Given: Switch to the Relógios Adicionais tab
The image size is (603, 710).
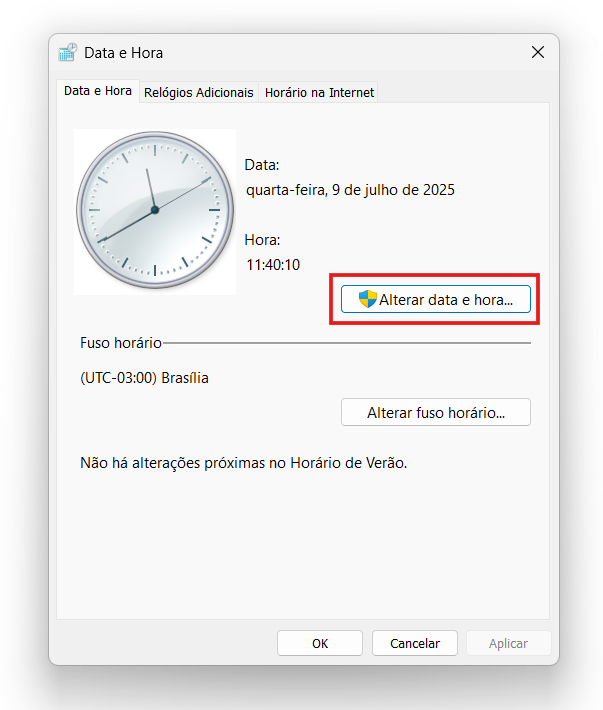Looking at the screenshot, I should coord(199,92).
